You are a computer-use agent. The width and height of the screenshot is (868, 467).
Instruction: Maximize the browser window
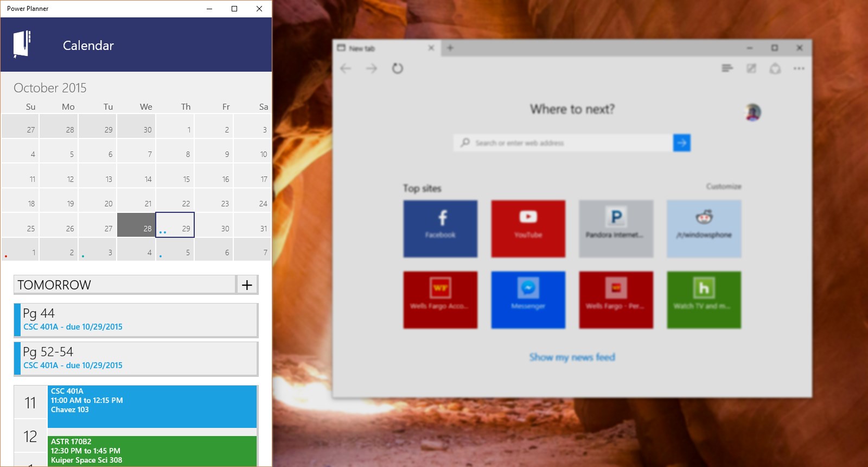coord(775,48)
